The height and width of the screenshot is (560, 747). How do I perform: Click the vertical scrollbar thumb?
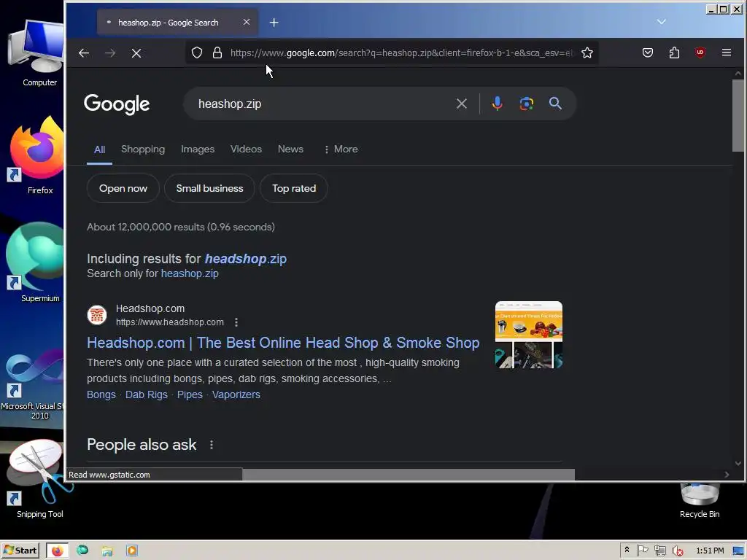pos(738,116)
